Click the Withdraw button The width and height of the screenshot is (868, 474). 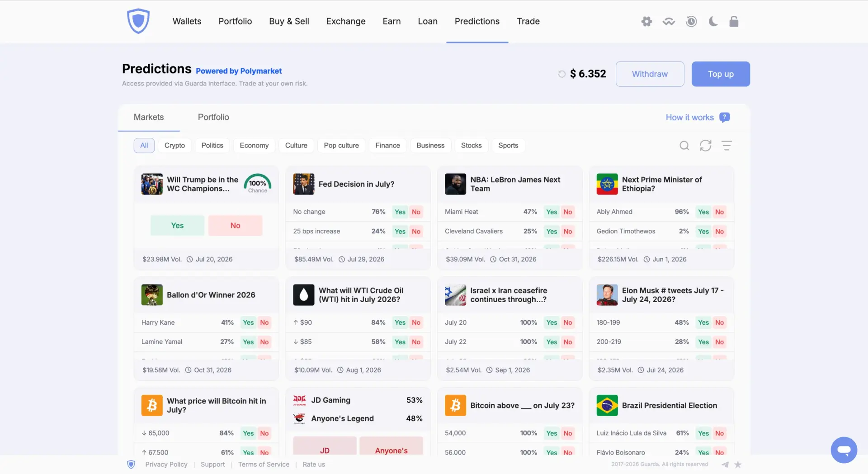tap(650, 74)
